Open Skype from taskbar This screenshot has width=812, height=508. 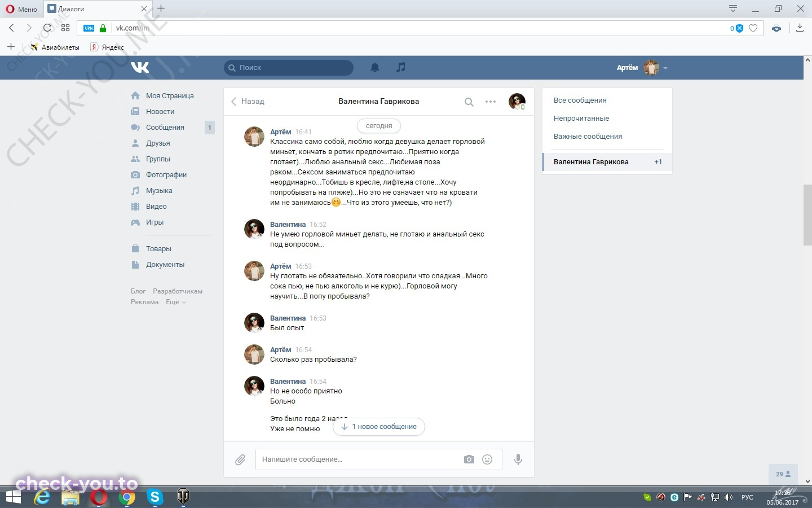155,497
